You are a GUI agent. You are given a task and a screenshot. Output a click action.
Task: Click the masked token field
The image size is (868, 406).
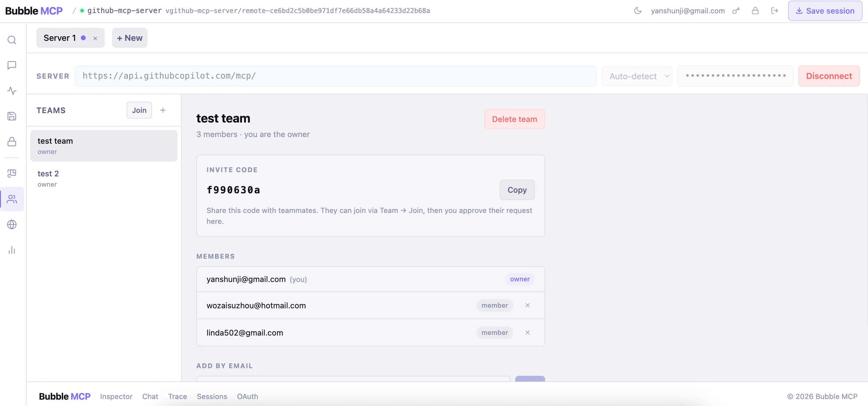click(x=735, y=76)
